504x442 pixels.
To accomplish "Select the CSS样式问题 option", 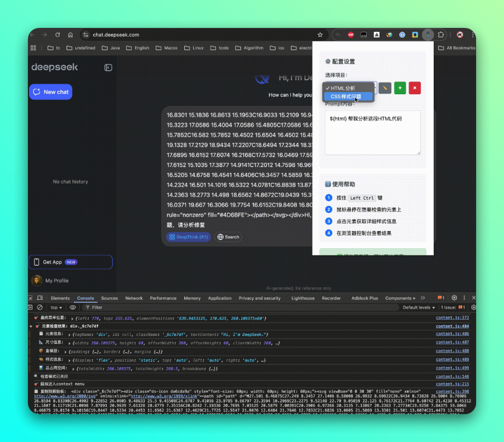I will click(348, 97).
